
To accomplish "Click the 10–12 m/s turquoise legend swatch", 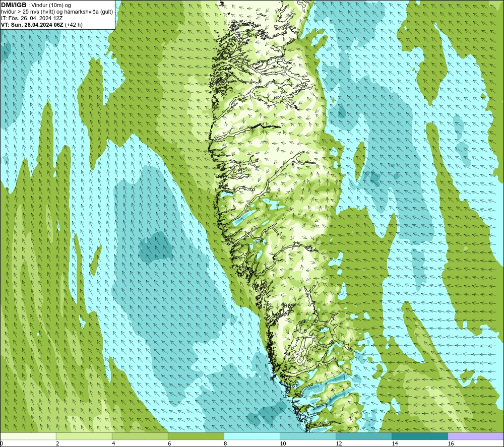I will [x=307, y=436].
